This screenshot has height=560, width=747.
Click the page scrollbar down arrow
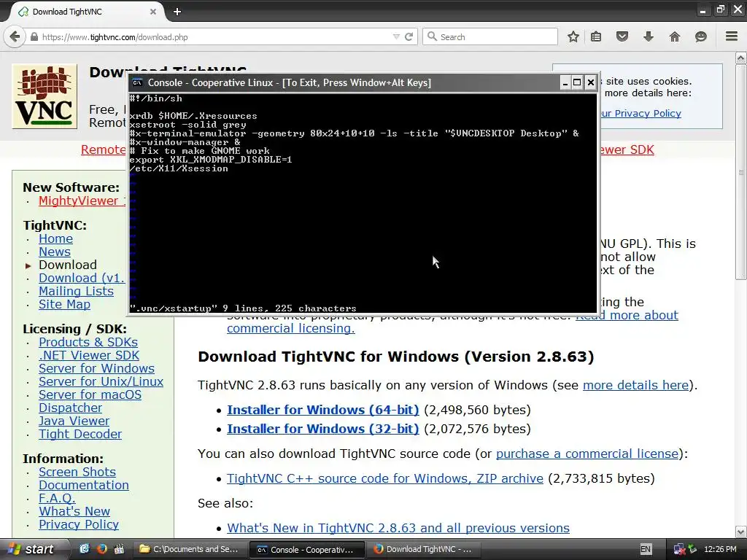pos(741,532)
